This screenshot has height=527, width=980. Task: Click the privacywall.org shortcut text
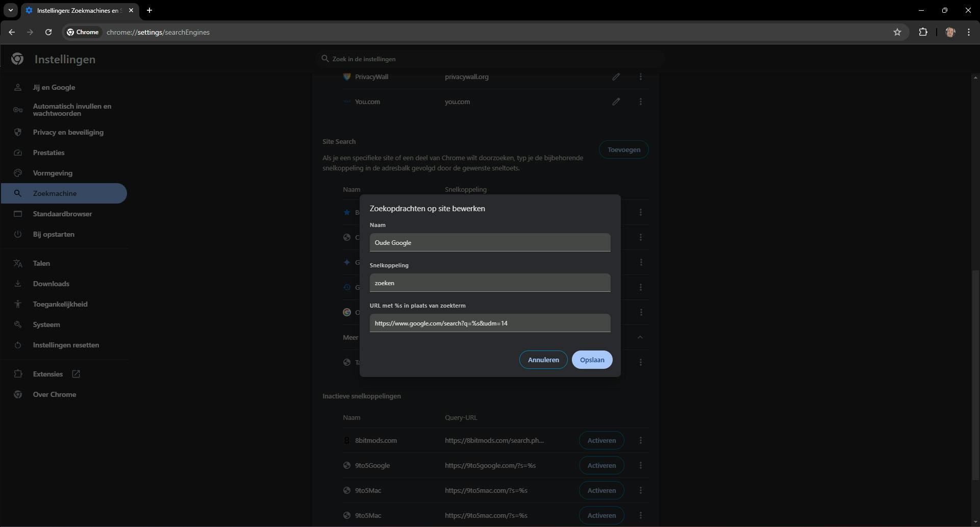467,77
